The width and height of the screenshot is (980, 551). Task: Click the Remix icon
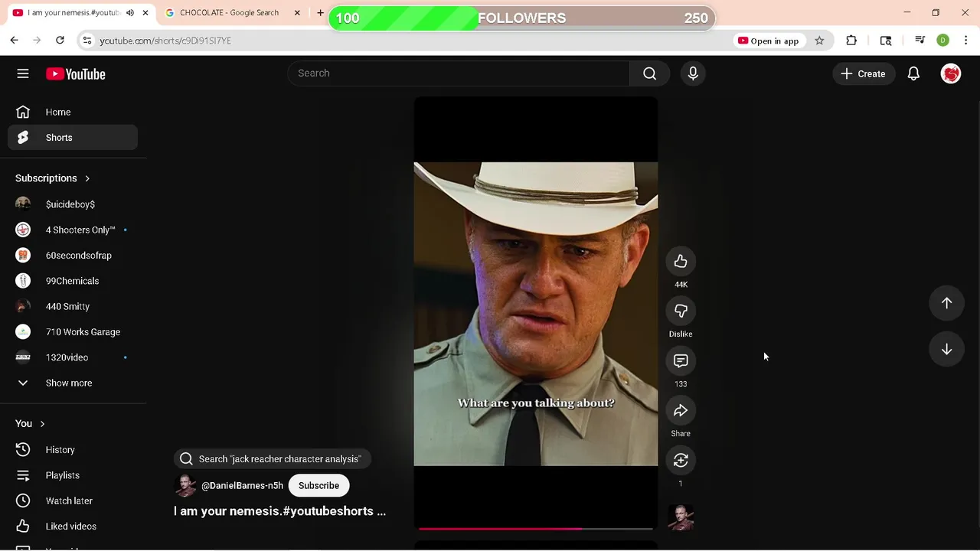point(681,461)
